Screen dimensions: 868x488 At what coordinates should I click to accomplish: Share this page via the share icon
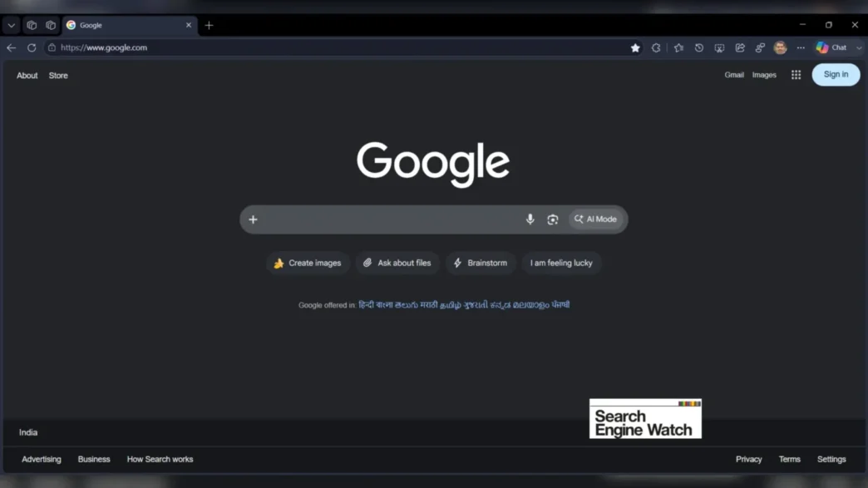740,48
